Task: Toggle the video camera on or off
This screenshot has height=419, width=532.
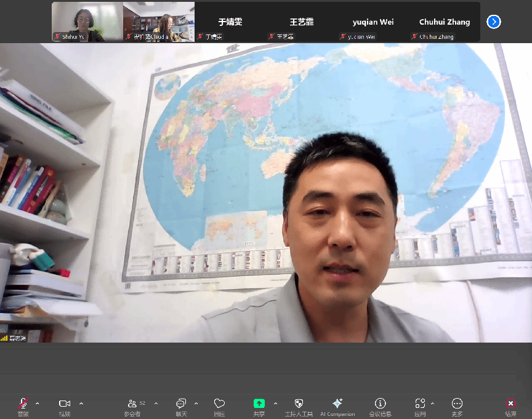Action: (x=65, y=404)
